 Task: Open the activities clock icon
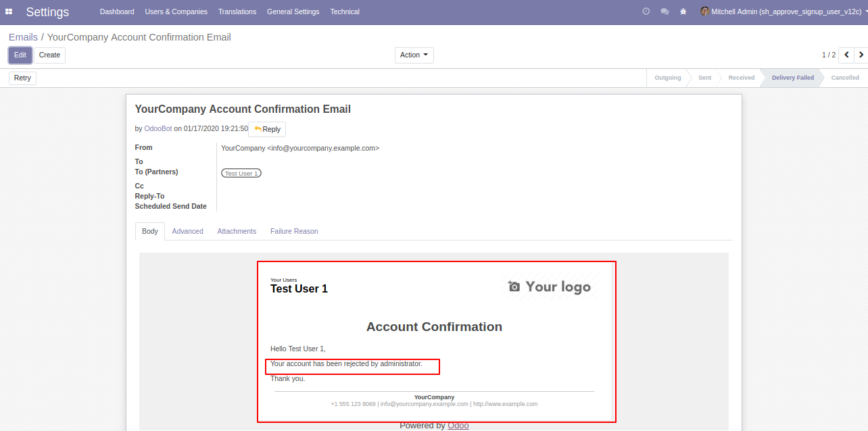(x=646, y=11)
